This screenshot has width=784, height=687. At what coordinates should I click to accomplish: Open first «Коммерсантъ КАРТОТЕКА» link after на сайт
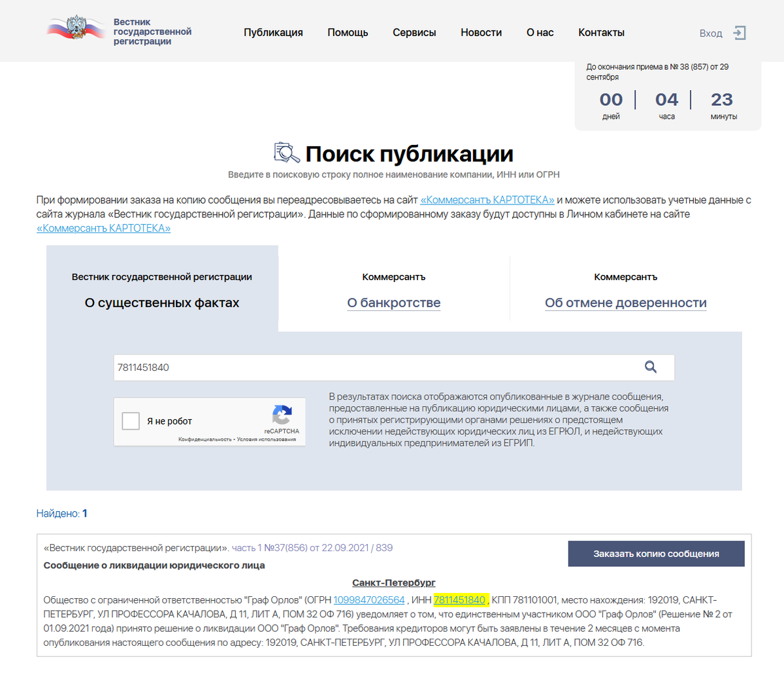[x=487, y=200]
